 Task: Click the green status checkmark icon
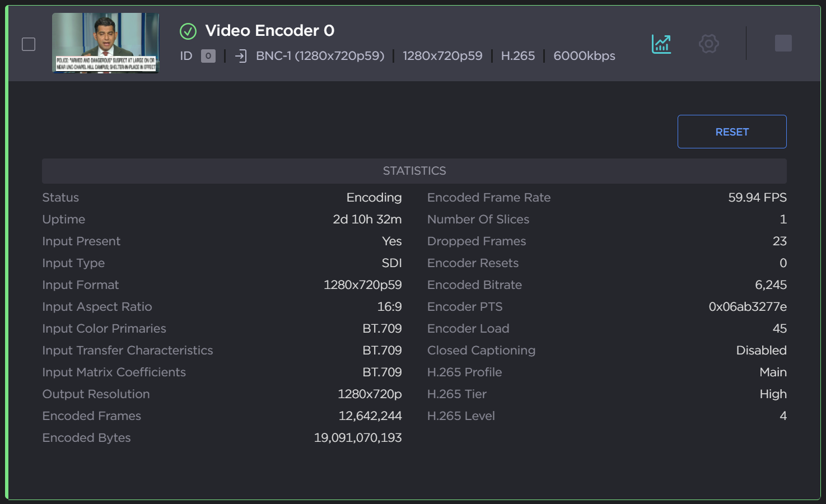pyautogui.click(x=188, y=31)
